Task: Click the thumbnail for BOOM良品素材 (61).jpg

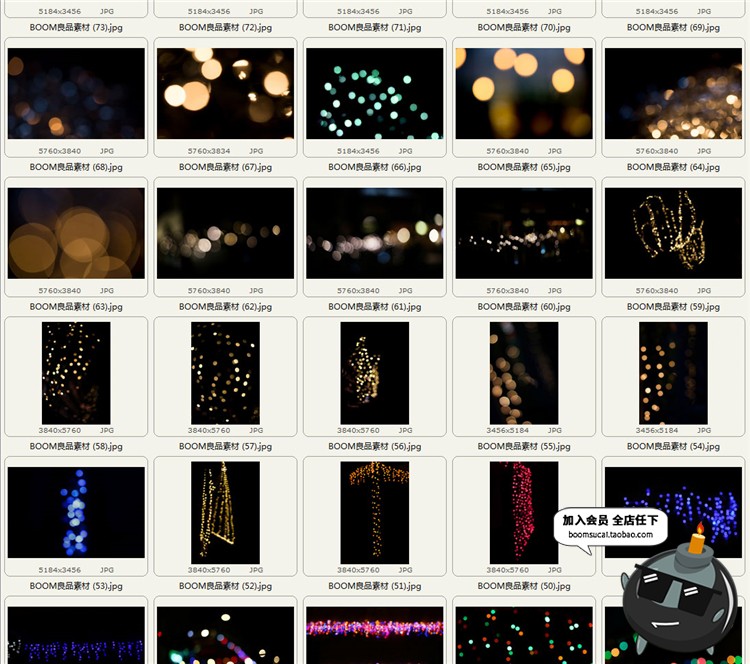Action: pyautogui.click(x=374, y=233)
